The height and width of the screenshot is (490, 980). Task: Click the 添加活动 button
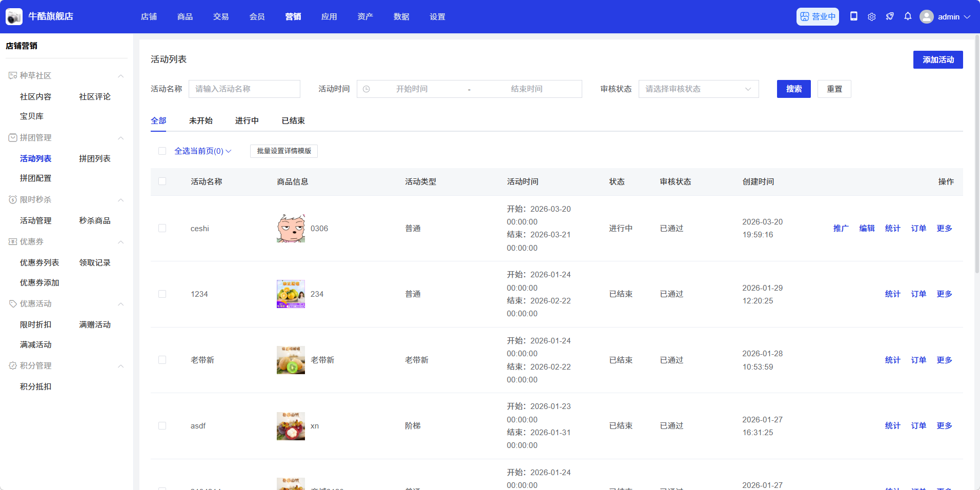point(937,59)
